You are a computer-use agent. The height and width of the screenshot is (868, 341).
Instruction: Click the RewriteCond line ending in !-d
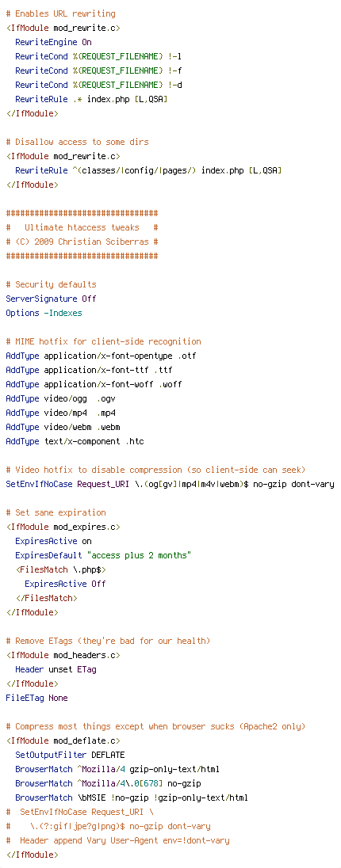98,85
